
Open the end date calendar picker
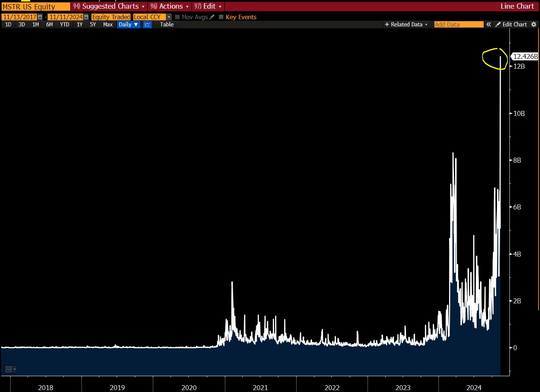point(86,17)
